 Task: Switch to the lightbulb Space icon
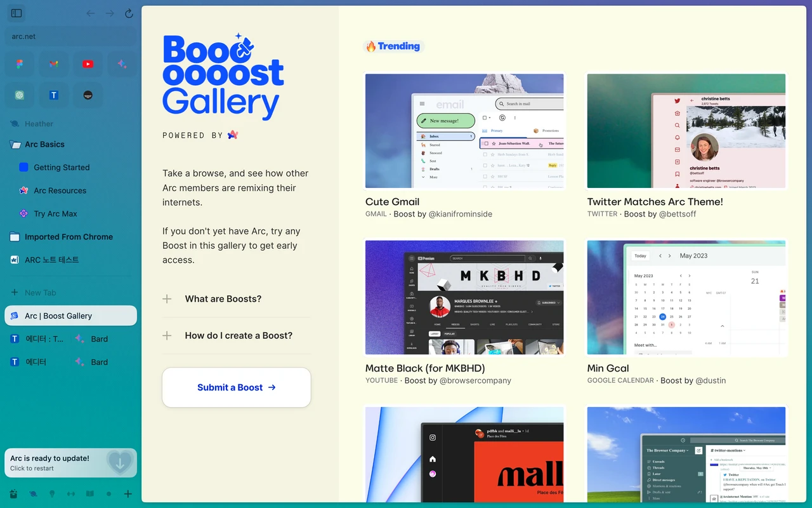point(52,494)
